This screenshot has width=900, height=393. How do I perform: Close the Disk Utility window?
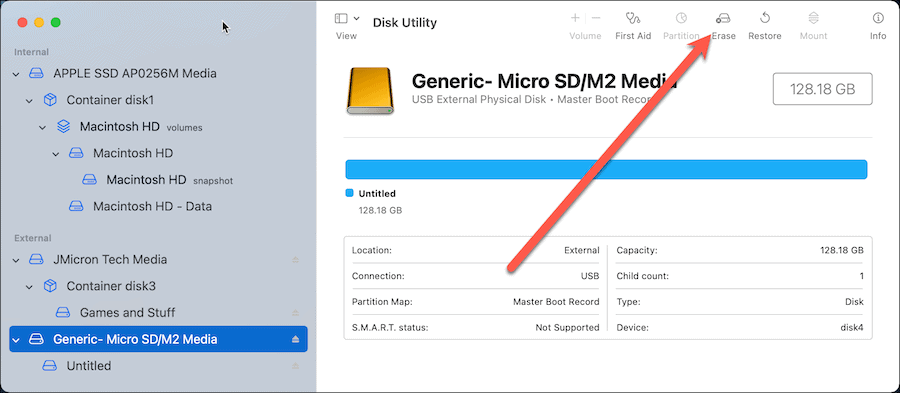(22, 22)
